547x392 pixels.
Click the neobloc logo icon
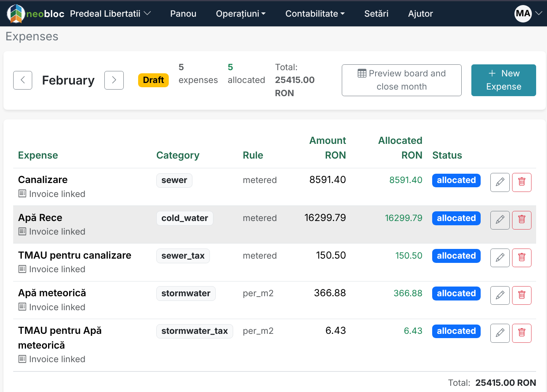pos(16,14)
